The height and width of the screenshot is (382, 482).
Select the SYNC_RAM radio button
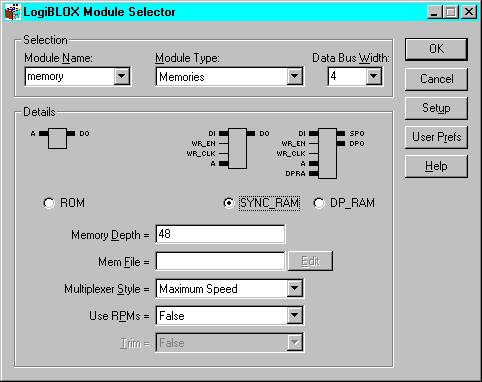click(229, 203)
